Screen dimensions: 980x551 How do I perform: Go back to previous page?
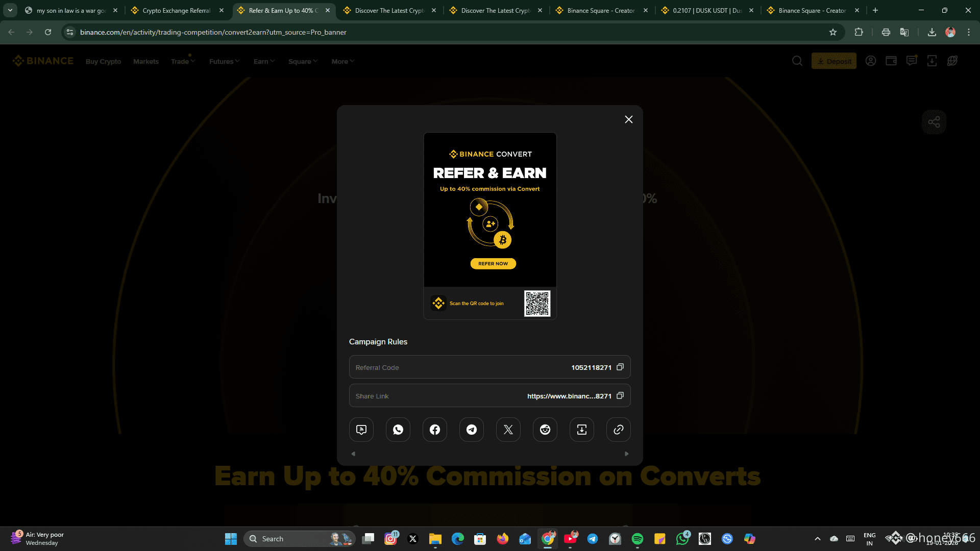[x=11, y=32]
